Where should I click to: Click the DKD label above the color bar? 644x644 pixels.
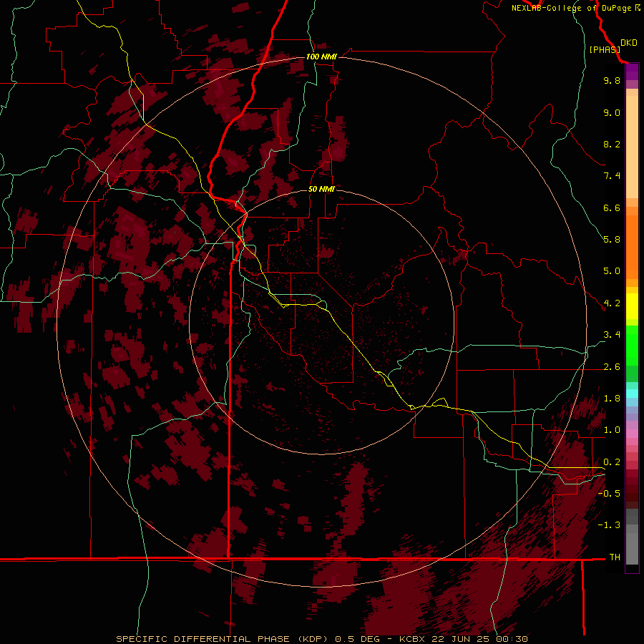[629, 43]
